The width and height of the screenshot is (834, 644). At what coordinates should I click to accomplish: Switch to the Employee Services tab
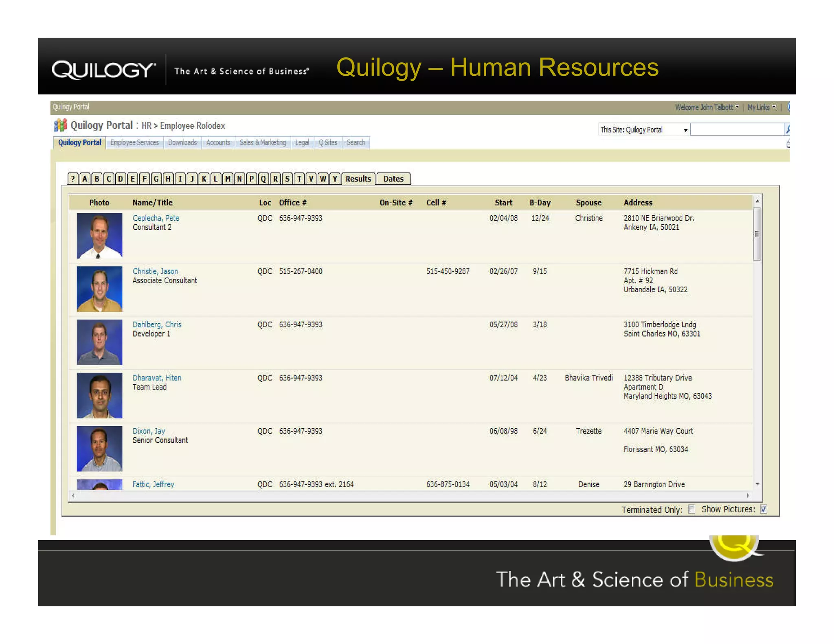(x=134, y=142)
